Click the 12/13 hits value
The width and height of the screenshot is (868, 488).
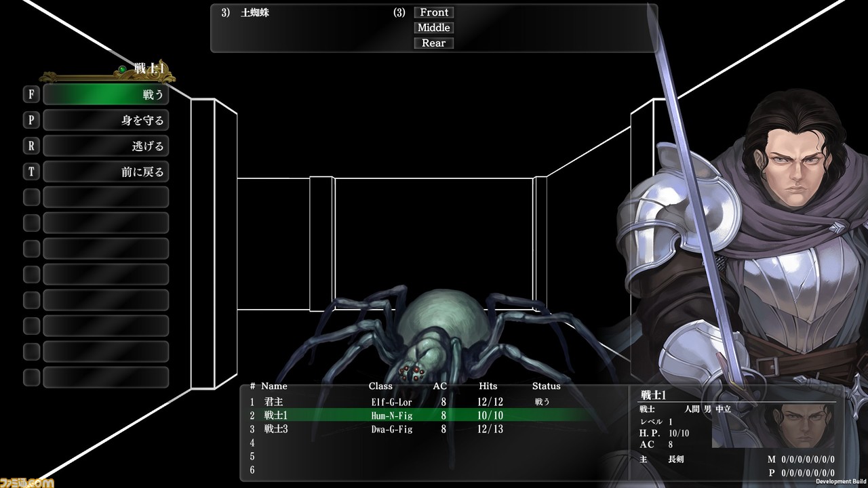tap(490, 429)
